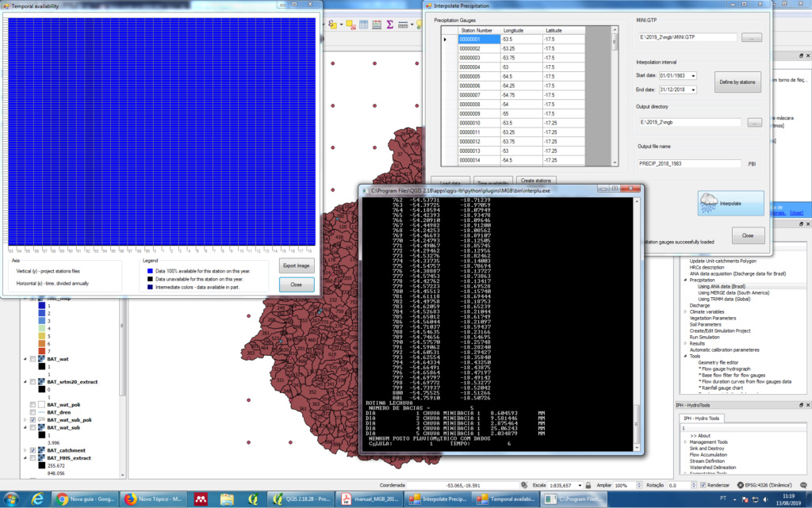The image size is (812, 508).
Task: Toggle the BAT_wat_sub layer checkbox
Action: pos(33,428)
